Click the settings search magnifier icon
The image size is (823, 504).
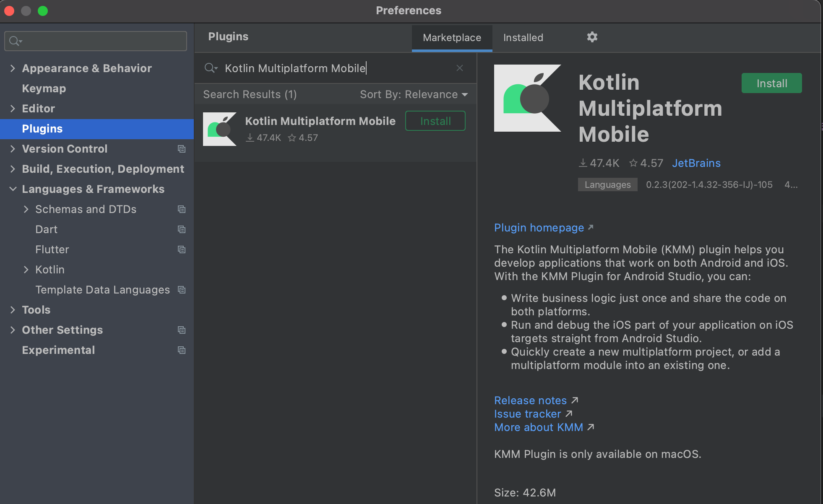[15, 41]
